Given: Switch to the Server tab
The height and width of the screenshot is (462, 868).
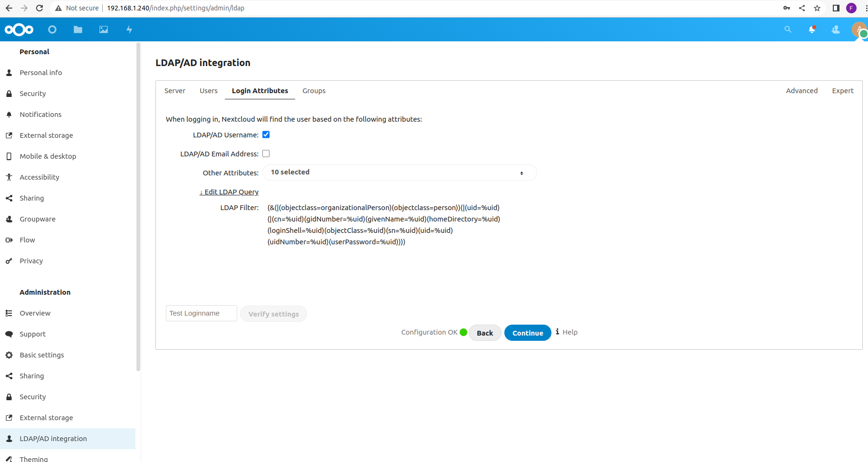Looking at the screenshot, I should (x=175, y=91).
